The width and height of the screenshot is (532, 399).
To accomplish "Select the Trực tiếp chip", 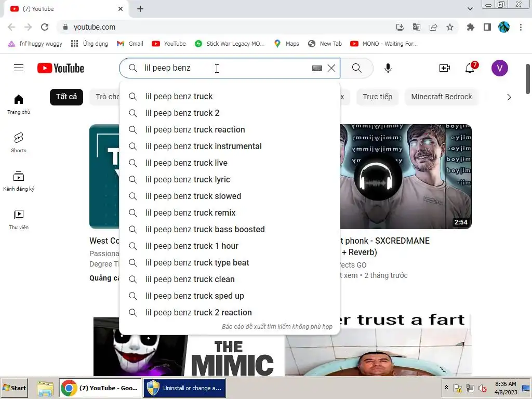I will pyautogui.click(x=377, y=97).
